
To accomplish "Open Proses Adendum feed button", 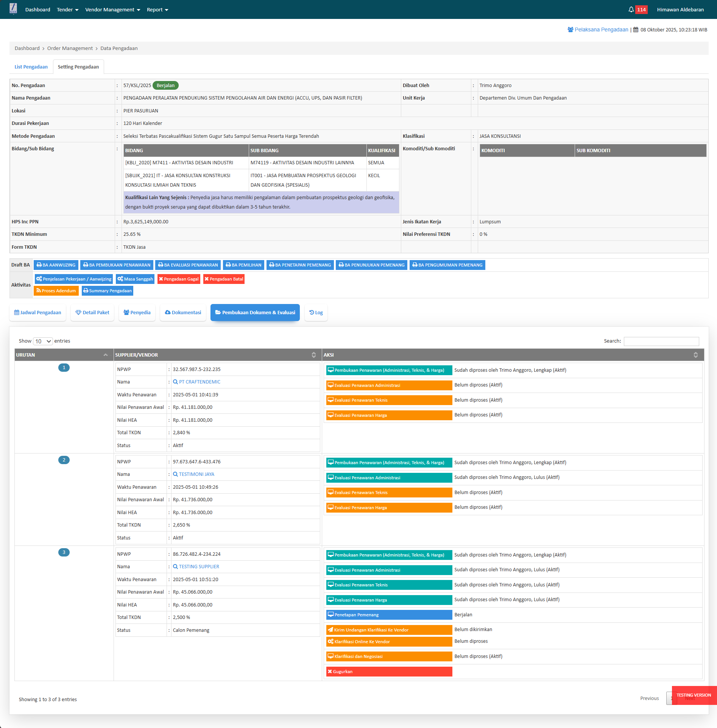I will tap(56, 291).
